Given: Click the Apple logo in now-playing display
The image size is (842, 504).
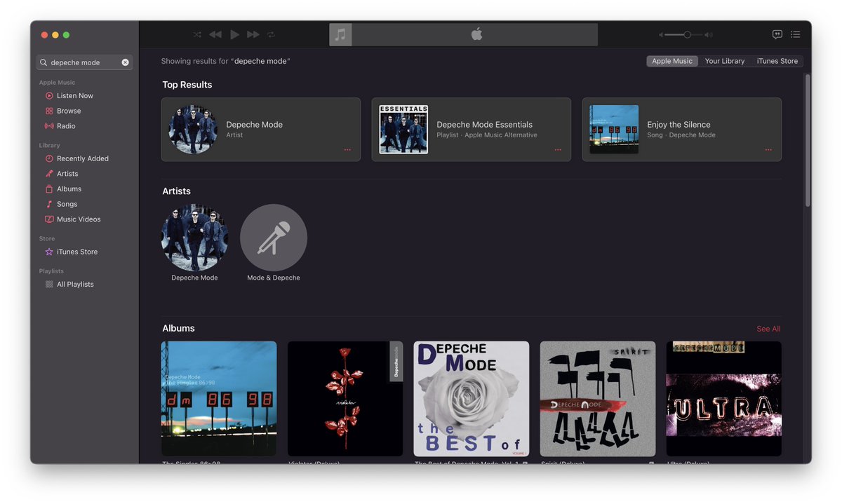Looking at the screenshot, I should pyautogui.click(x=476, y=34).
